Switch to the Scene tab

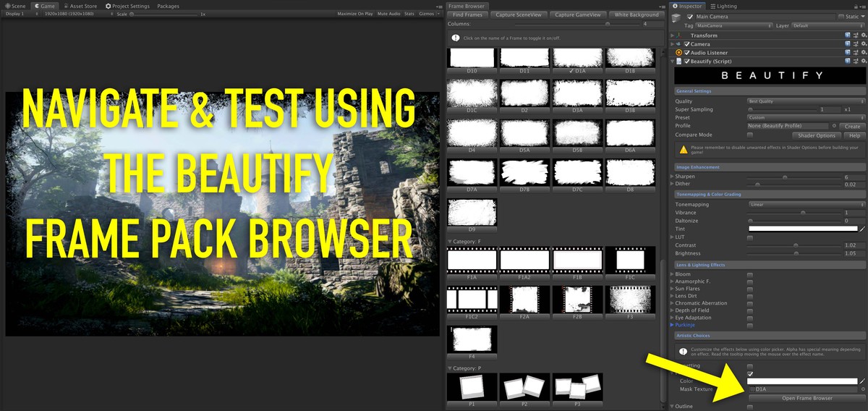pos(15,6)
